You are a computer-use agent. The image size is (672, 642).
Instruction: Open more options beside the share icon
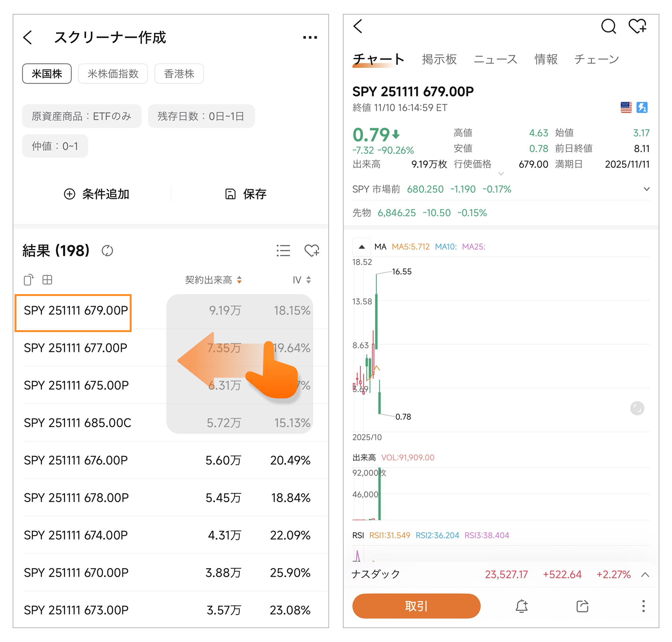coord(643,606)
